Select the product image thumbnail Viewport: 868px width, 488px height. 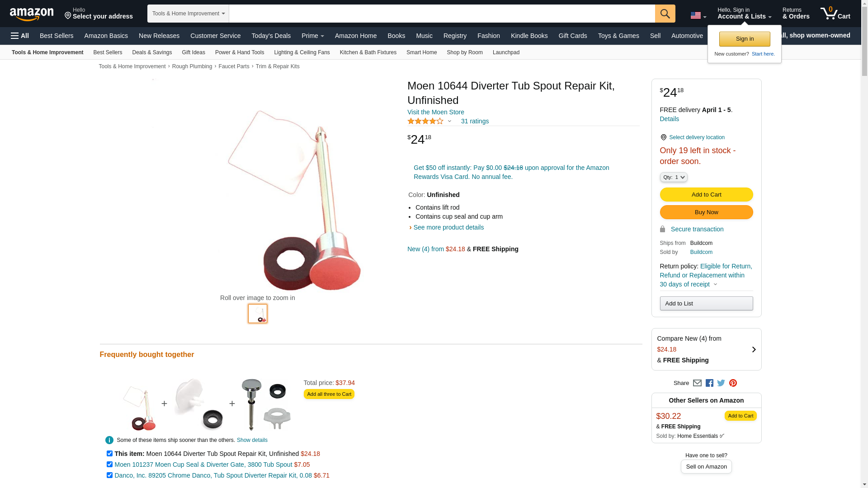coord(258,314)
